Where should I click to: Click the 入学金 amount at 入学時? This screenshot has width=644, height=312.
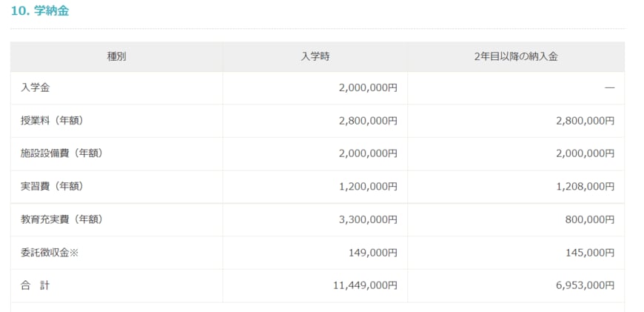tap(368, 87)
